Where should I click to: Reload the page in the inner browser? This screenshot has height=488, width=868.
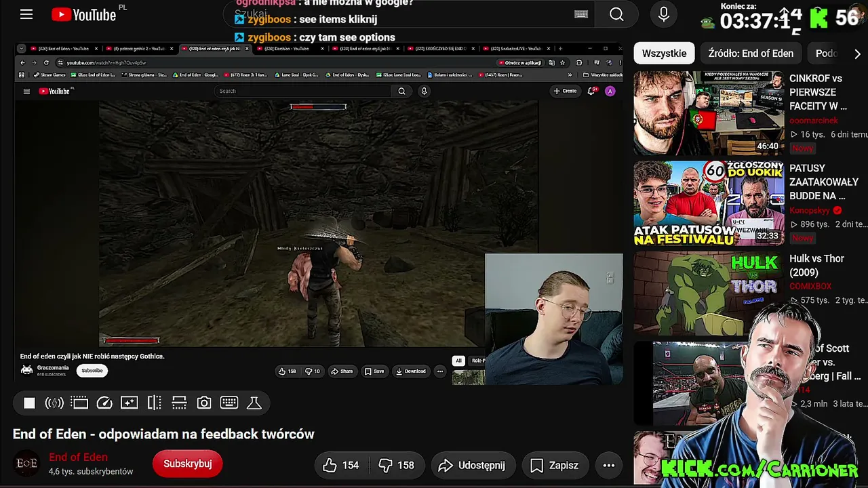click(x=46, y=63)
